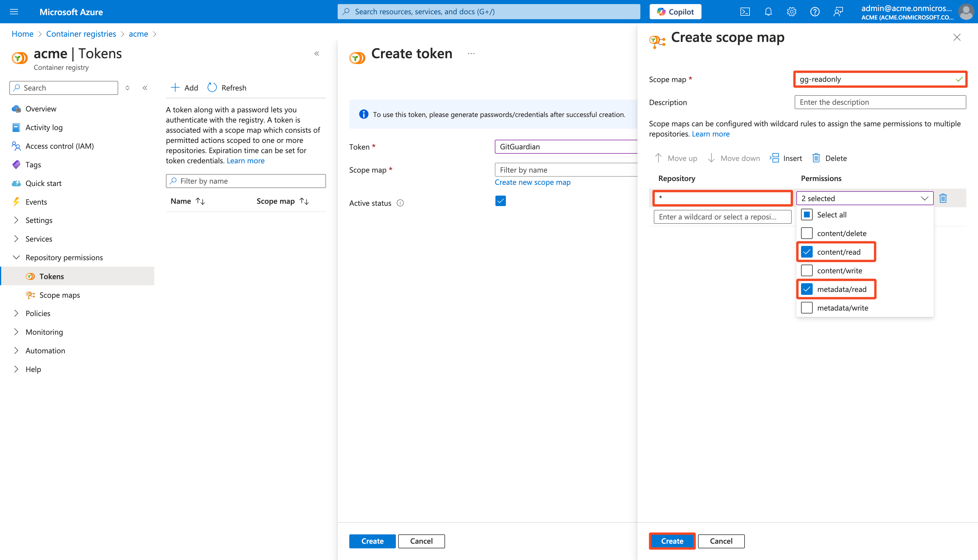Focus the scope map Description field
The image size is (978, 560).
pos(880,102)
